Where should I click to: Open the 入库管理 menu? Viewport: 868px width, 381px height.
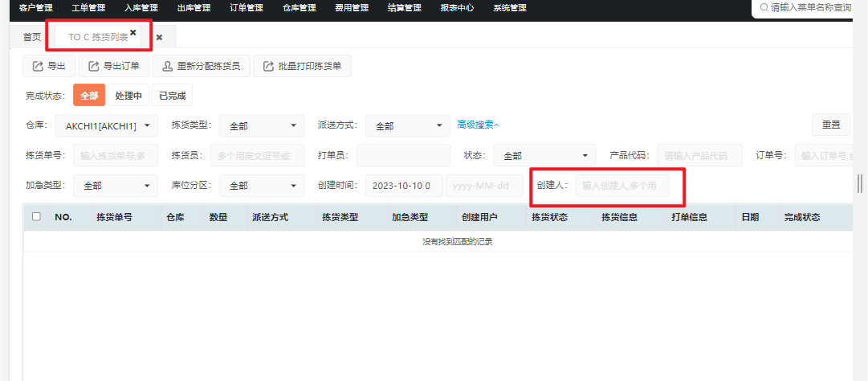pyautogui.click(x=141, y=8)
